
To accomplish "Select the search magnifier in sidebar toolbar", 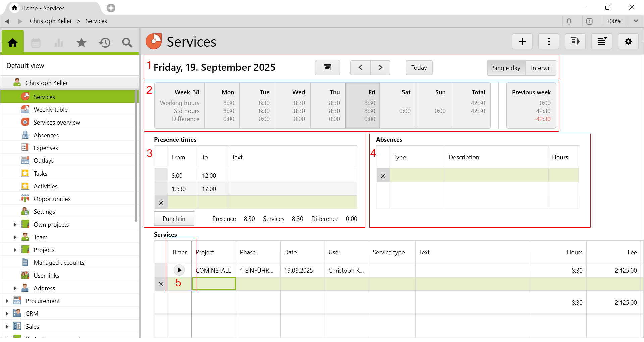I will click(x=127, y=43).
